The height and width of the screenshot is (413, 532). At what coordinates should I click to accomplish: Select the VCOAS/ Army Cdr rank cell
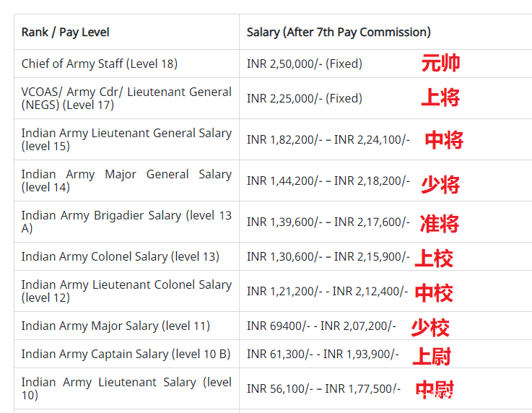click(x=126, y=98)
